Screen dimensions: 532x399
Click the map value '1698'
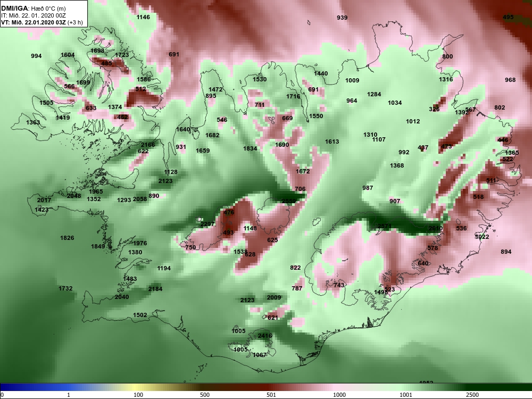(x=97, y=51)
